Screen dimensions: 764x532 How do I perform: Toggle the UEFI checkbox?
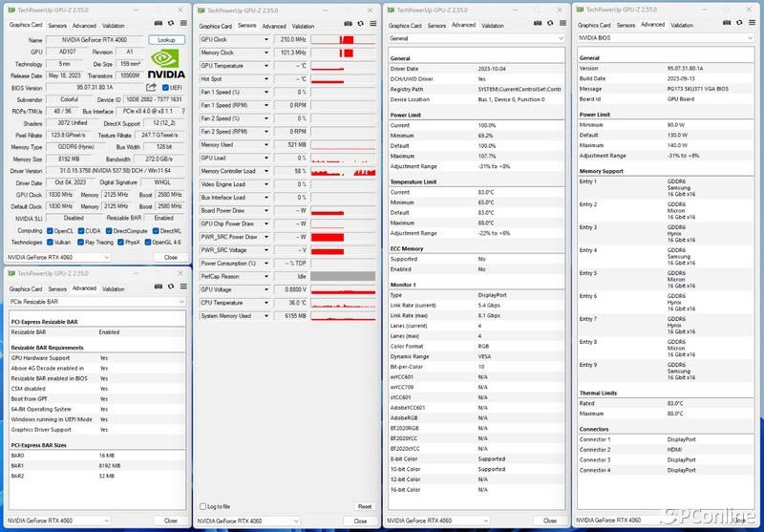tap(165, 88)
